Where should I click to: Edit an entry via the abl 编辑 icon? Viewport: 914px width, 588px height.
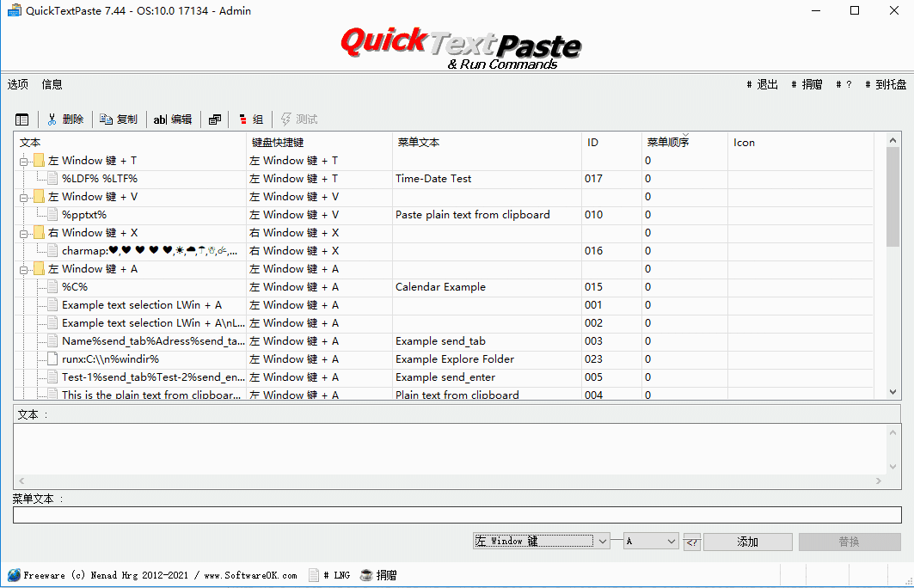pos(172,119)
